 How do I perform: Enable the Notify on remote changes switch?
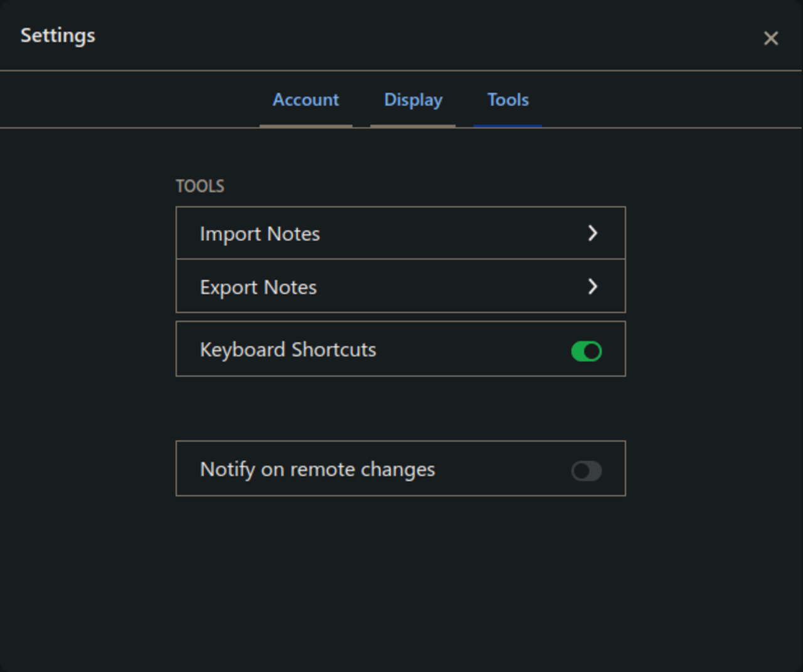pyautogui.click(x=586, y=471)
